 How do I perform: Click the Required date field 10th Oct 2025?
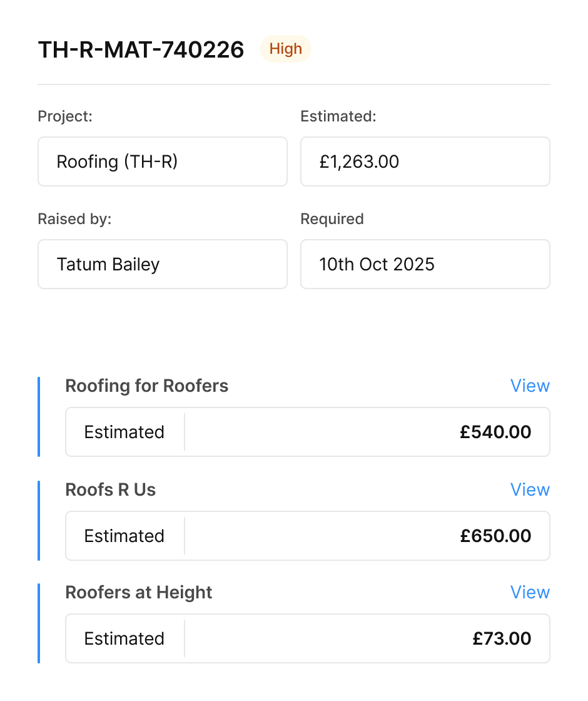[x=425, y=264]
